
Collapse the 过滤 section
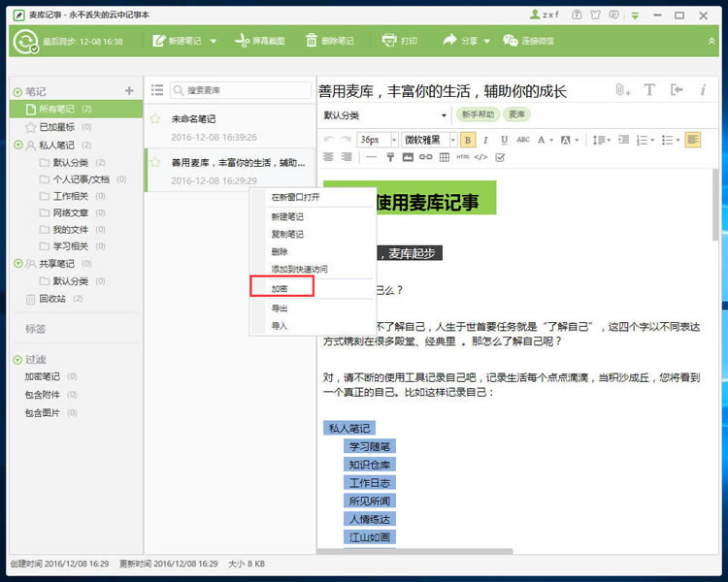point(17,360)
